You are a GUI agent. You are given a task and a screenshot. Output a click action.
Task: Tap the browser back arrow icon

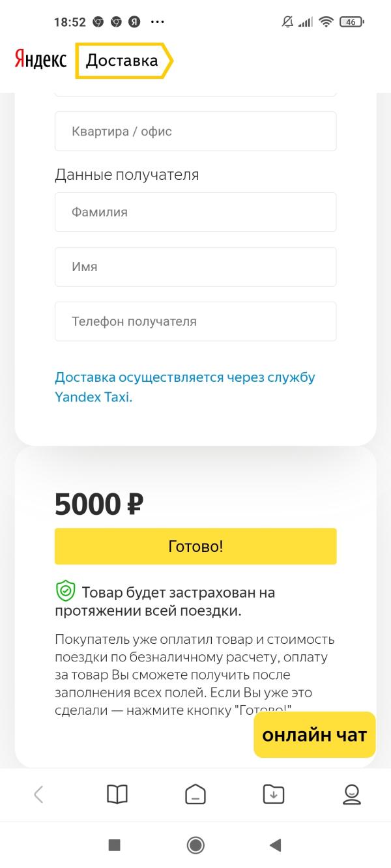[x=38, y=794]
